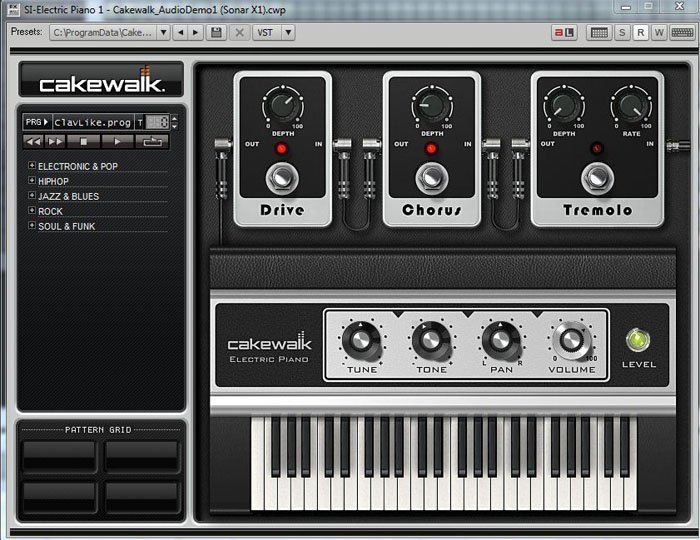This screenshot has width=700, height=540.
Task: Click the Drive pedal Depth knob
Action: [283, 106]
